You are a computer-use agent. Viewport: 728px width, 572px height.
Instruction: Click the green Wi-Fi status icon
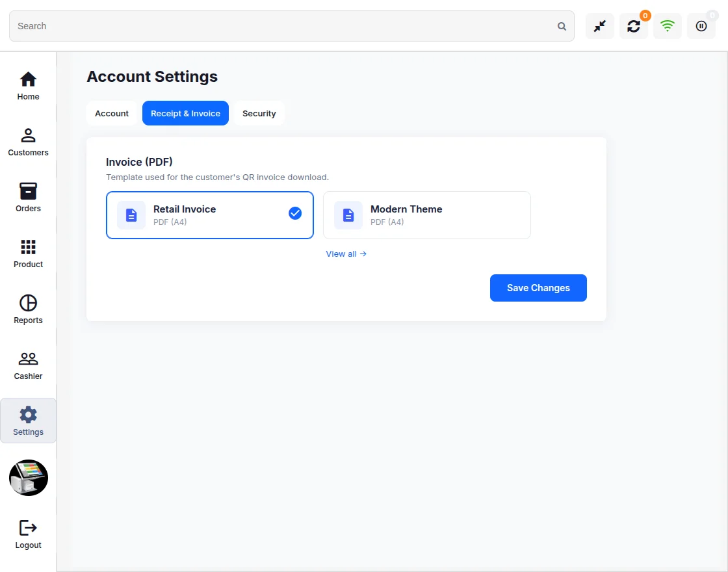667,26
